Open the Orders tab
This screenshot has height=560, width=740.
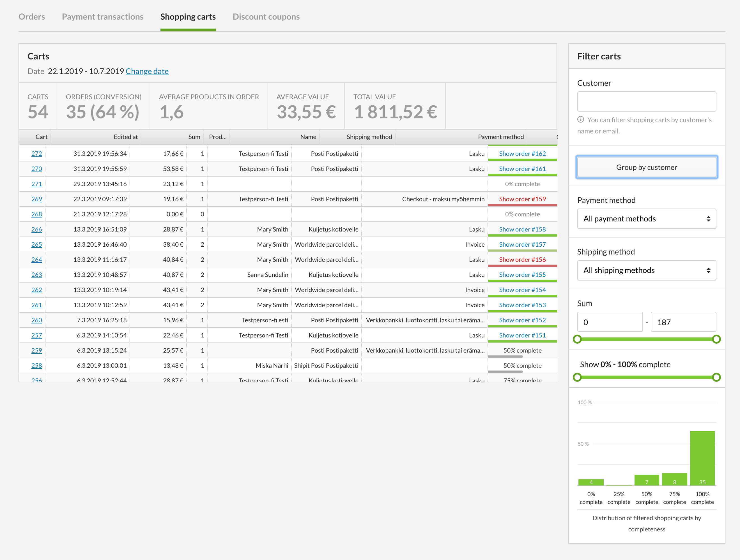coord(32,17)
